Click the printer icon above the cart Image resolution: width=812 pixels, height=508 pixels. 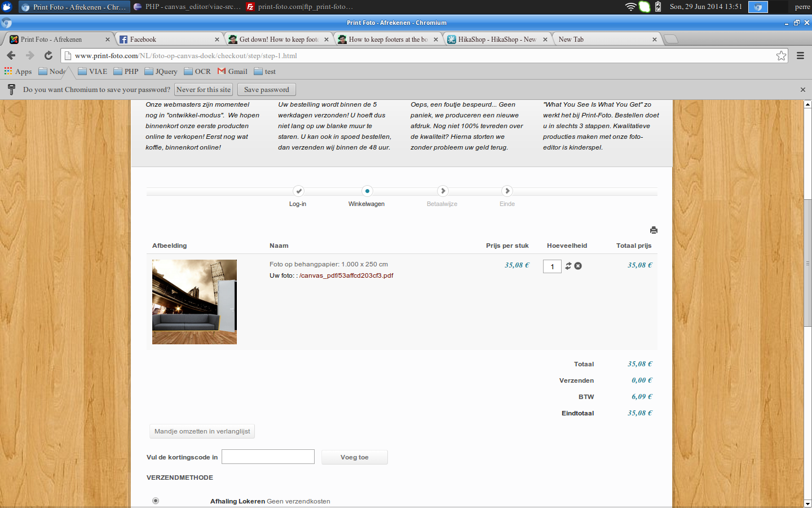point(654,230)
